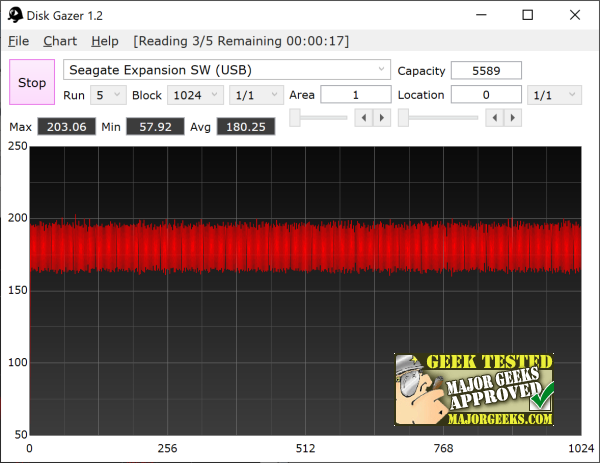
Task: Click the Avg value 180.25
Action: pyautogui.click(x=246, y=127)
